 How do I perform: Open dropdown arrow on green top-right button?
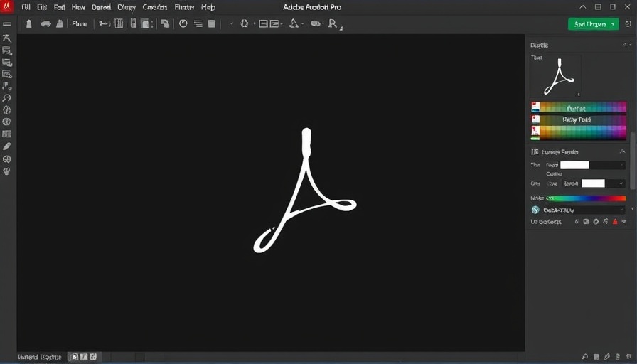[x=613, y=24]
